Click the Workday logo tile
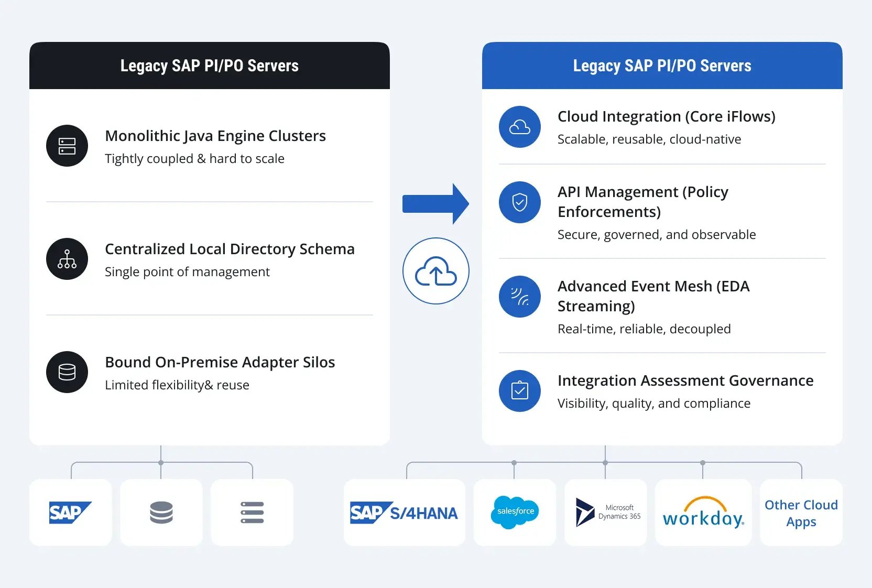The image size is (872, 588). tap(703, 513)
